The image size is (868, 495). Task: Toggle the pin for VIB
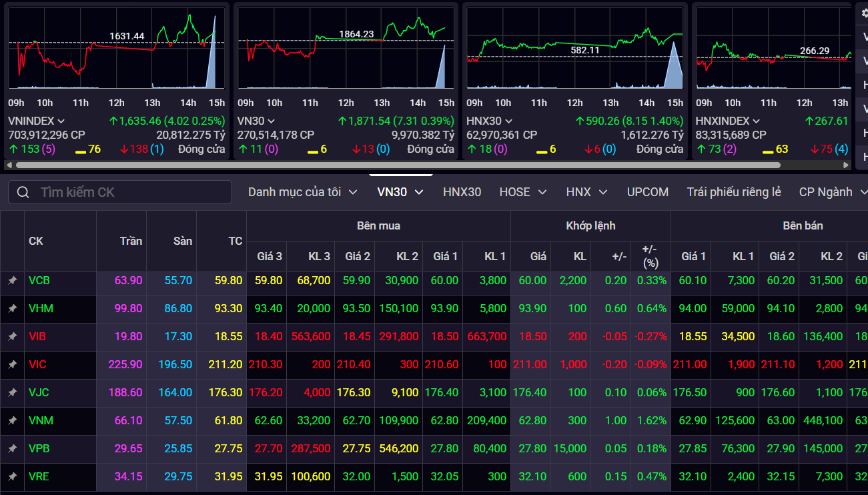coord(12,337)
